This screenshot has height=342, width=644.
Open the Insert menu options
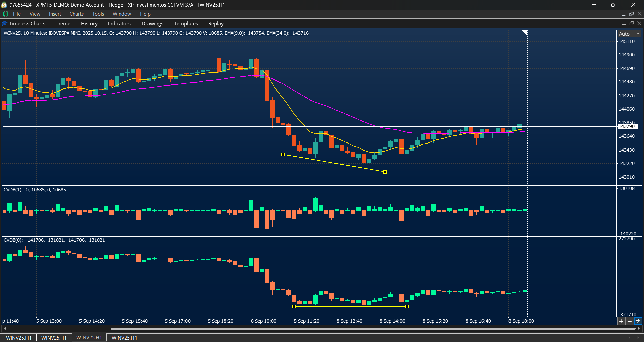coord(55,14)
